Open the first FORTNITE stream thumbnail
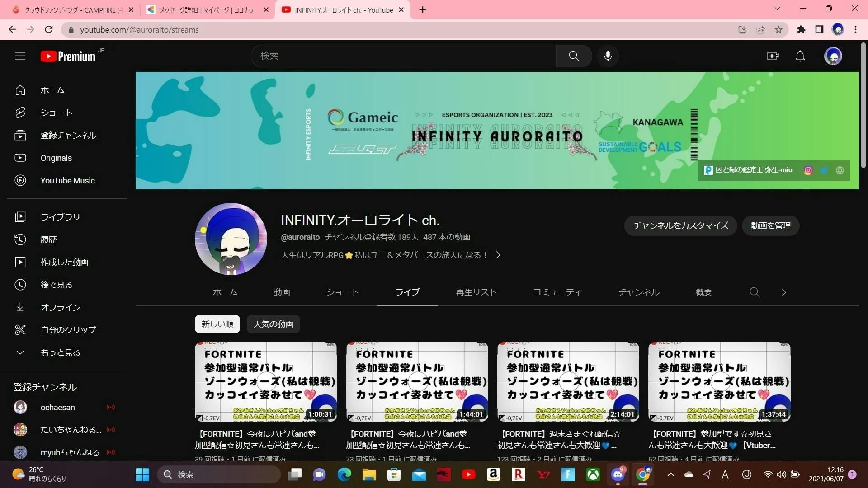 tap(265, 381)
